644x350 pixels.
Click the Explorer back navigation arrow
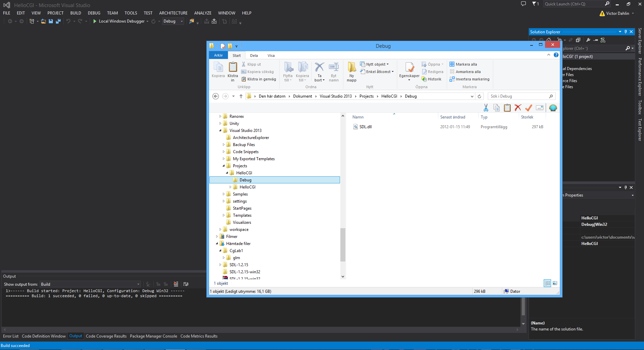[216, 96]
